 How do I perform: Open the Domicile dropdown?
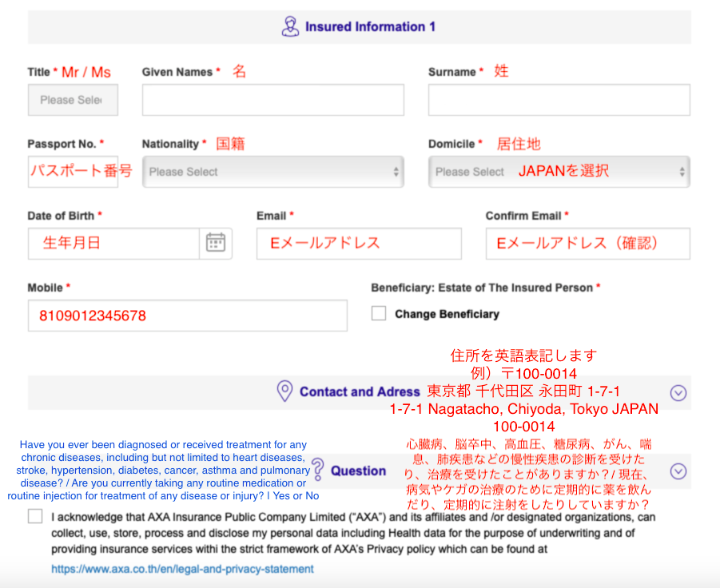(559, 172)
